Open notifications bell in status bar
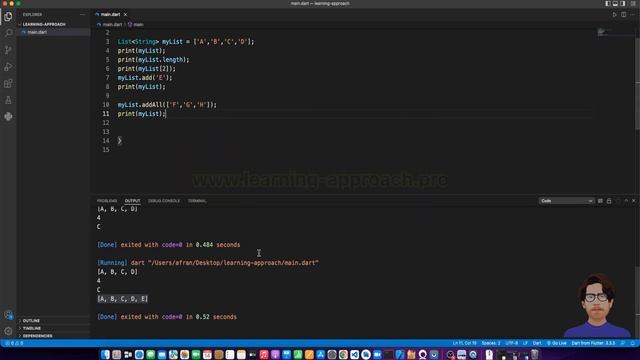 pos(633,343)
